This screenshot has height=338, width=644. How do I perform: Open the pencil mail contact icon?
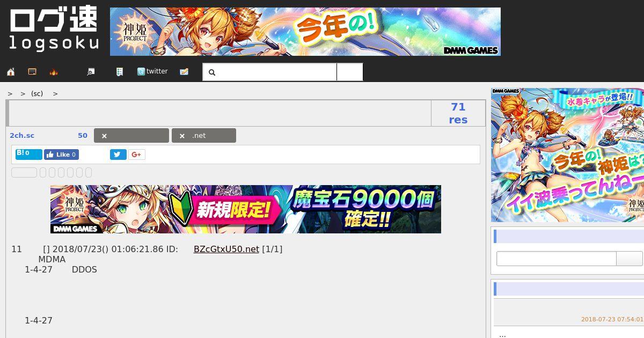coord(184,72)
